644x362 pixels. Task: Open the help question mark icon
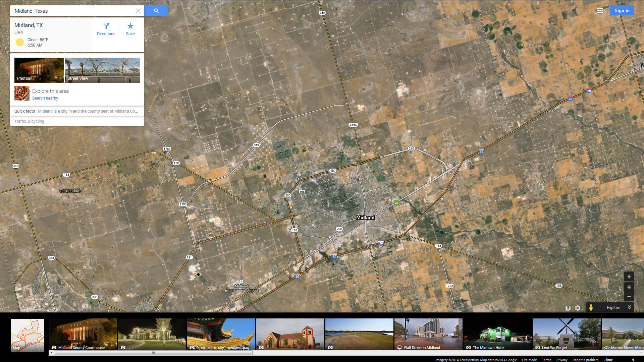click(x=568, y=308)
